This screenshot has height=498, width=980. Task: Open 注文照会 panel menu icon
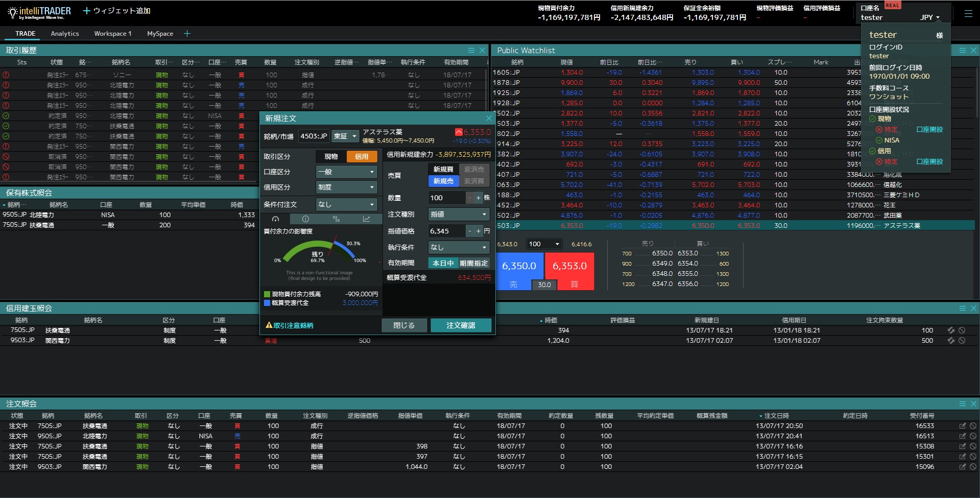pos(962,404)
